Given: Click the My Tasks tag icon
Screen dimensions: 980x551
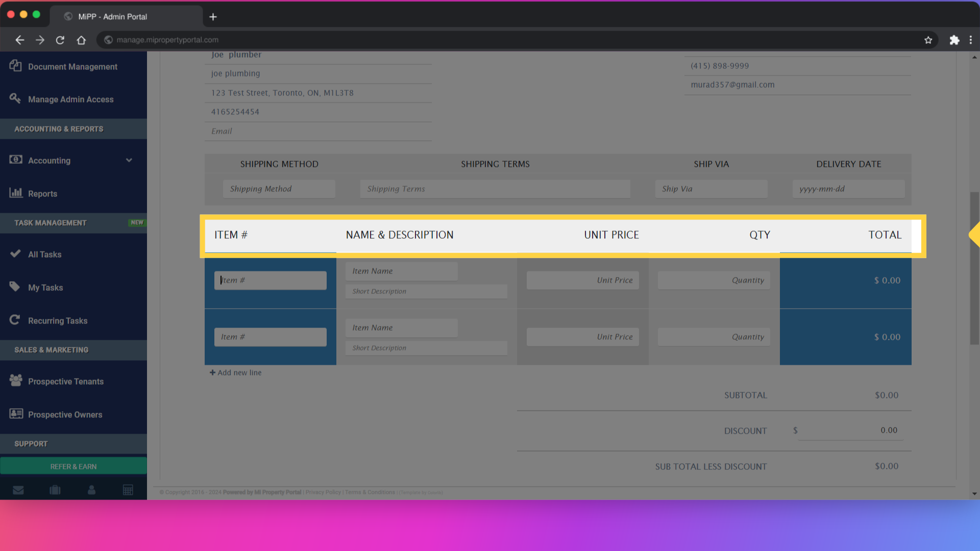Looking at the screenshot, I should coord(15,287).
